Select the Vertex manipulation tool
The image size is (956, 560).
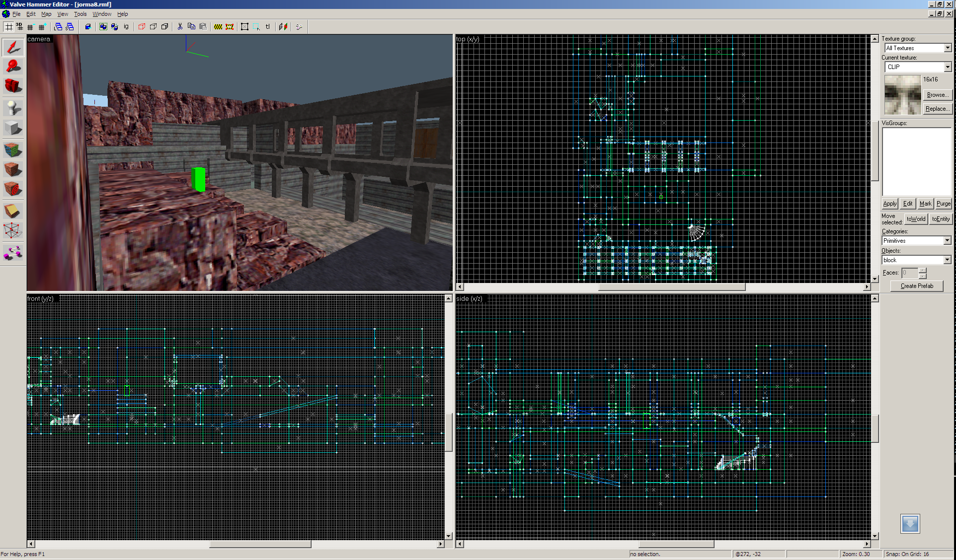[x=13, y=231]
